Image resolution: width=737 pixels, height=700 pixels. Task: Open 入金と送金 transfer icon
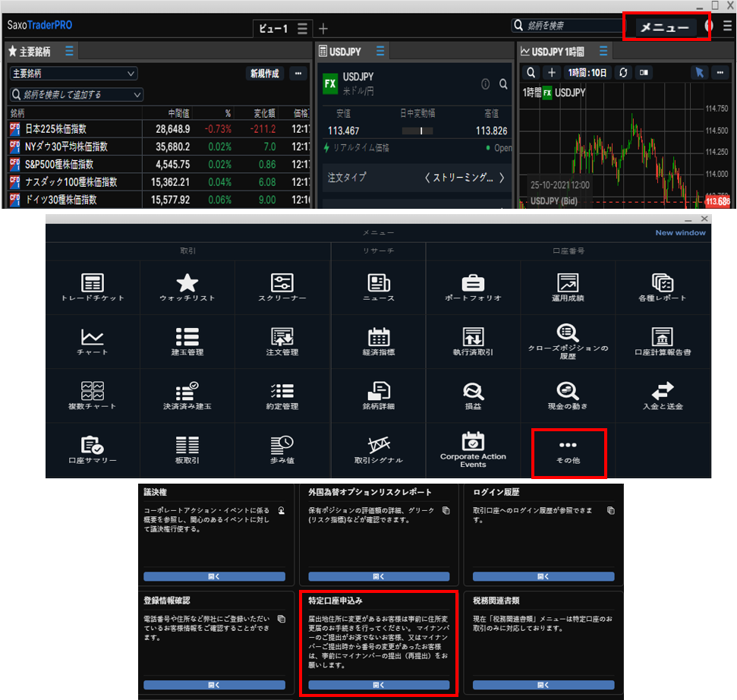point(663,396)
